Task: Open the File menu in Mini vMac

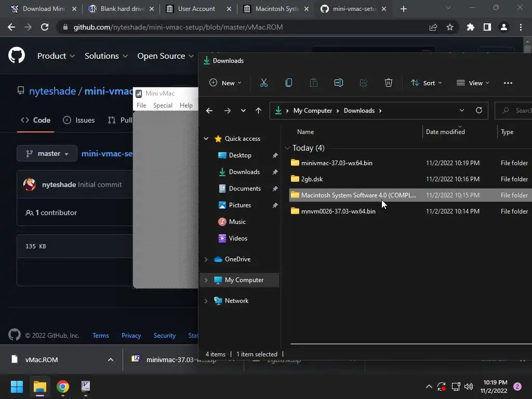Action: [x=141, y=105]
